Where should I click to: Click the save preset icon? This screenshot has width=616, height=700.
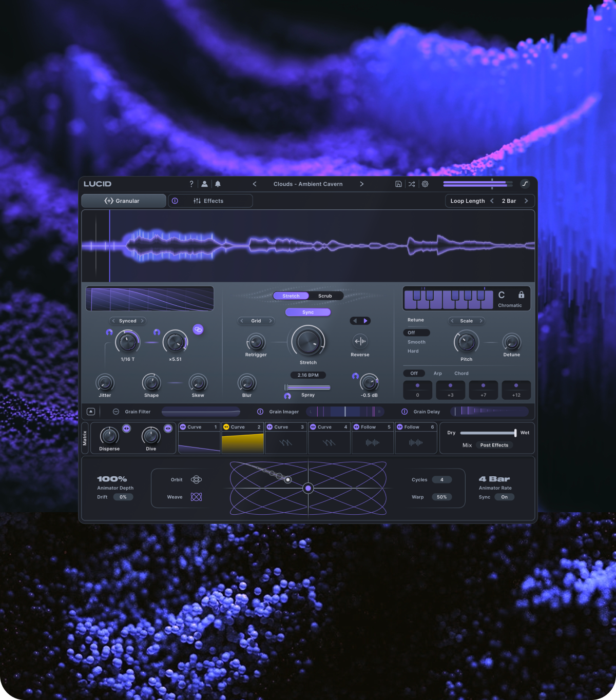click(x=398, y=184)
